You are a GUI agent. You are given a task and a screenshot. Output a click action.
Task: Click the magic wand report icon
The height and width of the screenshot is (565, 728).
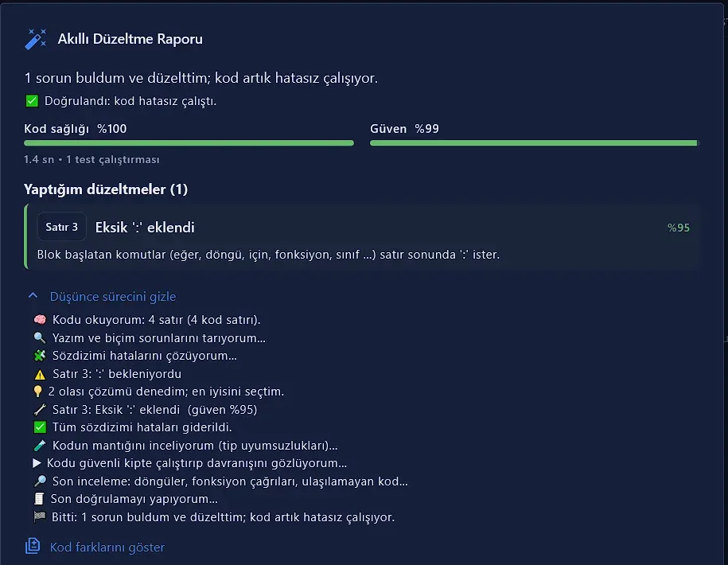(x=36, y=39)
